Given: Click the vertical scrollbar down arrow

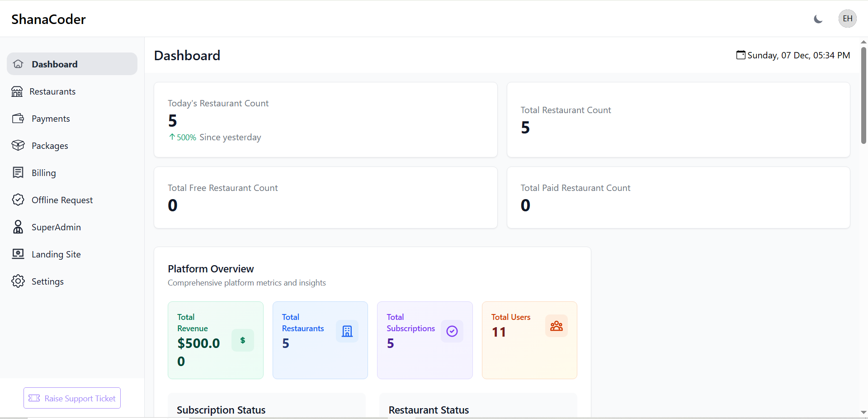Looking at the screenshot, I should click(863, 412).
